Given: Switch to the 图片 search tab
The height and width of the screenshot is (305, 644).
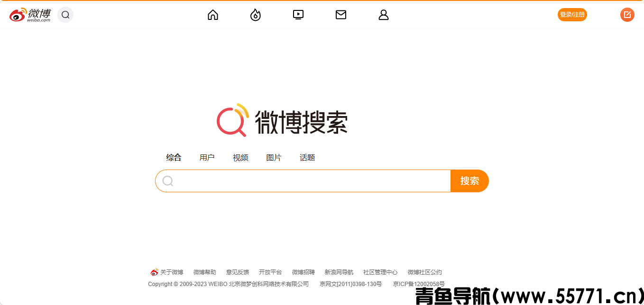Looking at the screenshot, I should click(x=274, y=158).
